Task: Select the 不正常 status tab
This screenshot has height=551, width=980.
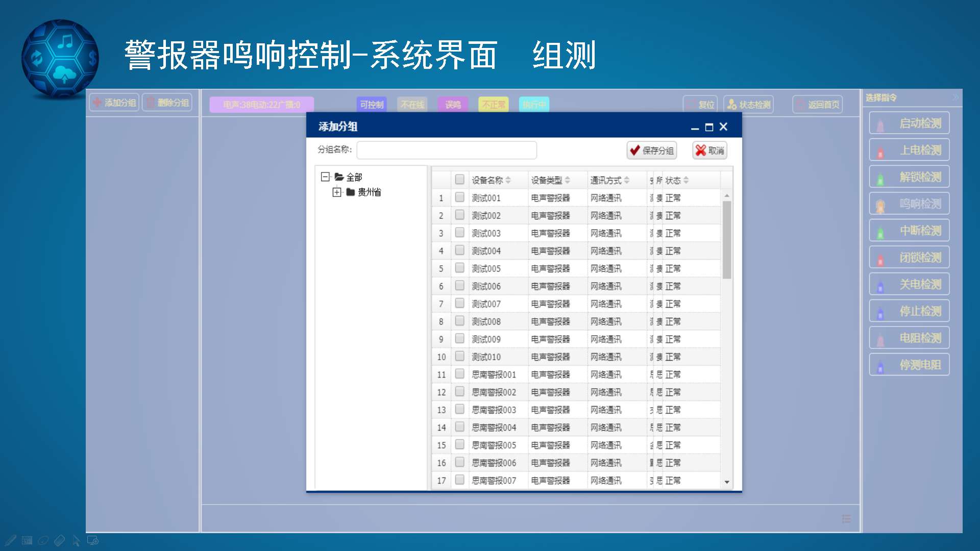Action: [x=493, y=105]
